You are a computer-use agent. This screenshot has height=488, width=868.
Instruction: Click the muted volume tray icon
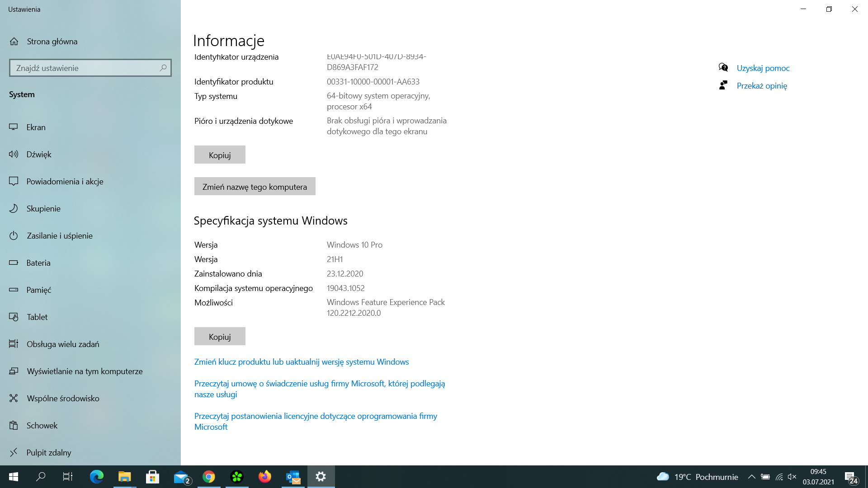(x=792, y=477)
